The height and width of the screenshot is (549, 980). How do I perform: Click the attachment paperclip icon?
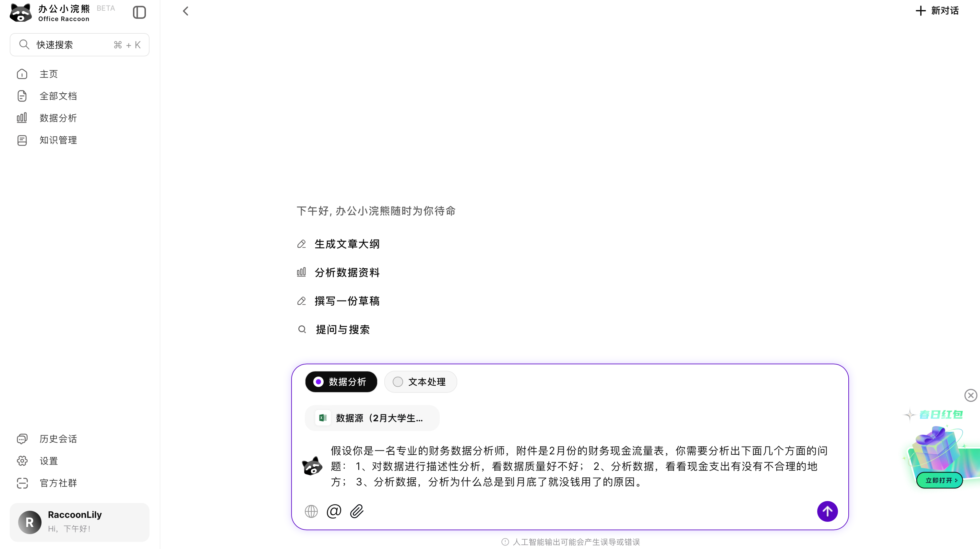tap(356, 511)
